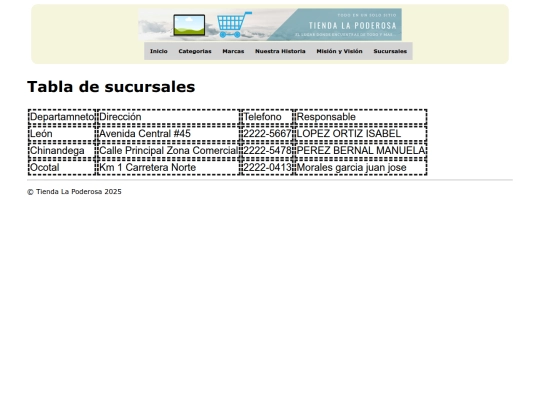Click the © Tienda La Poderosa 2025 footer

pos(74,192)
